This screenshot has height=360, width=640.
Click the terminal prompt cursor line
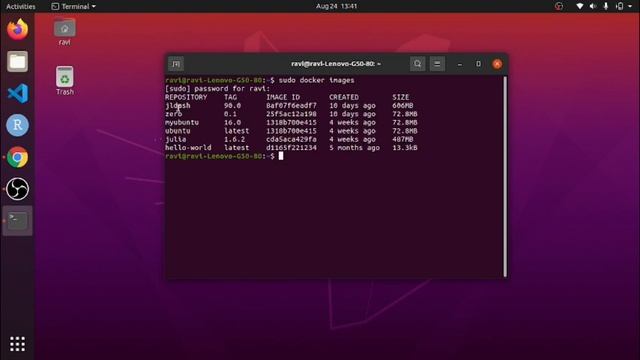pyautogui.click(x=224, y=156)
